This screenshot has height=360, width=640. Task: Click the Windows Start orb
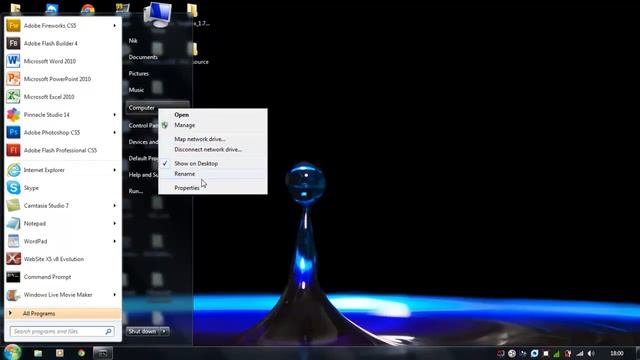[x=12, y=352]
